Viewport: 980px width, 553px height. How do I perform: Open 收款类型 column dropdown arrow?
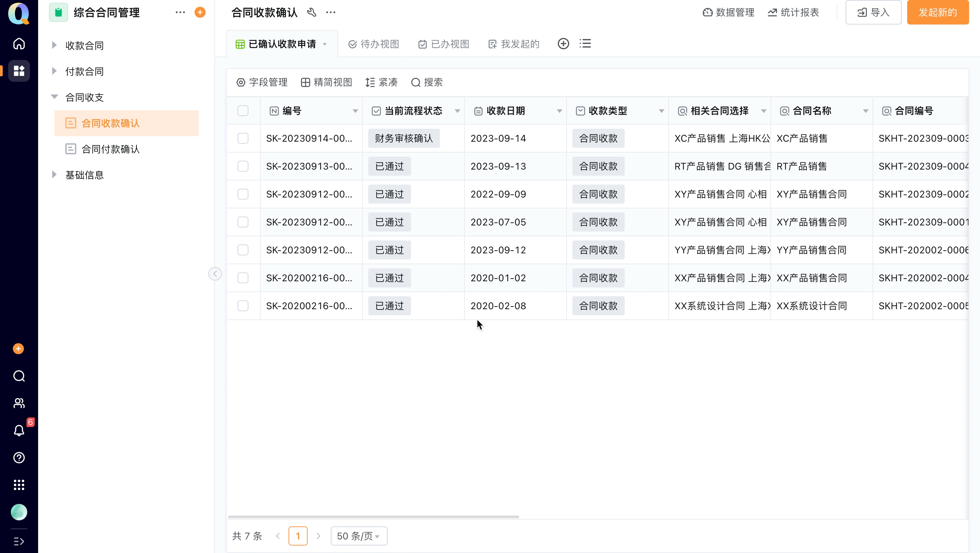coord(661,111)
